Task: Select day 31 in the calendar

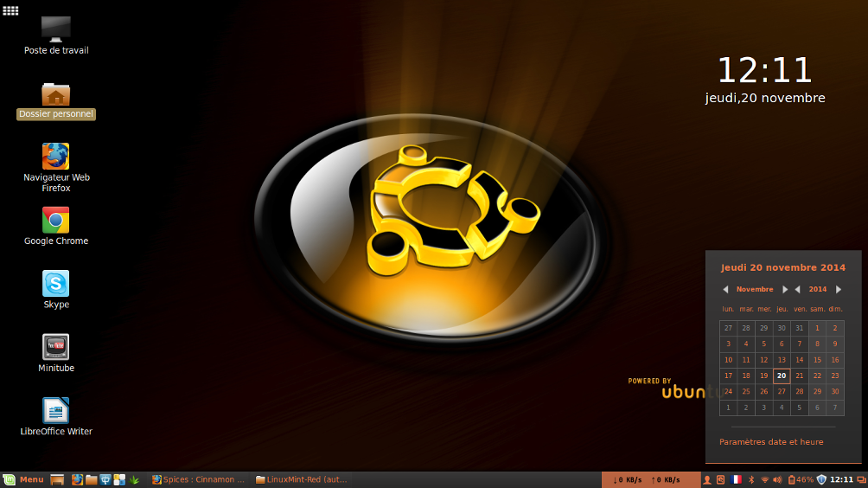Action: pyautogui.click(x=800, y=328)
